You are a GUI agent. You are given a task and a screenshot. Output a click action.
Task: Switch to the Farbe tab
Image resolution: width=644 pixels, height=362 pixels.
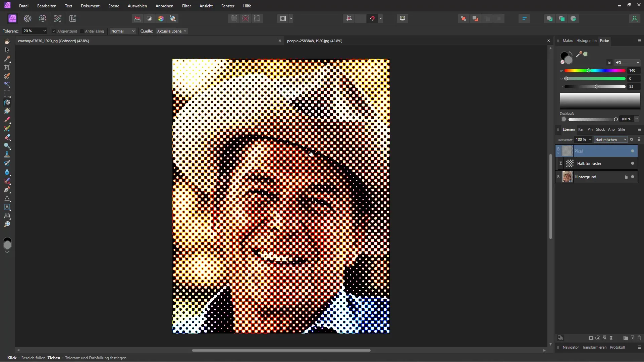click(x=604, y=40)
